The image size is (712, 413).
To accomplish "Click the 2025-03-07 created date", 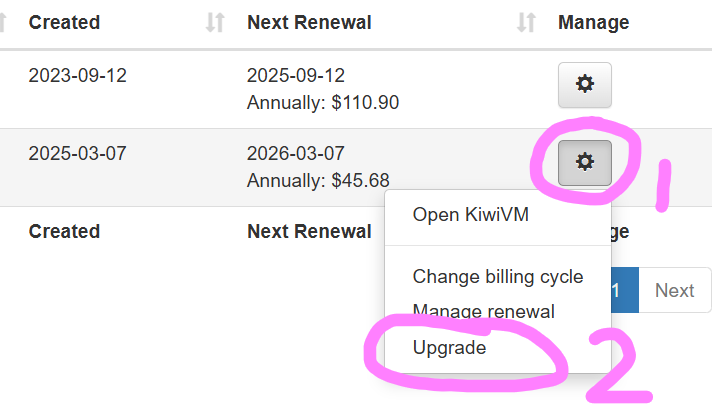I will (78, 153).
